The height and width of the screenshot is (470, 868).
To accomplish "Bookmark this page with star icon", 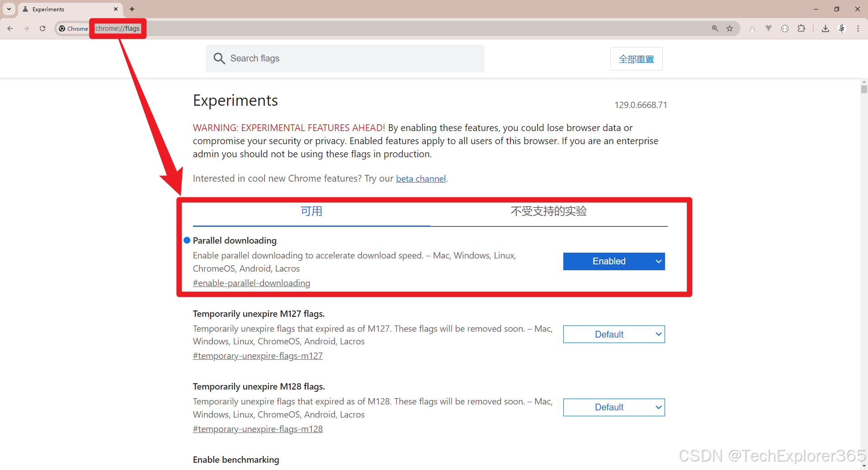I will (x=730, y=28).
